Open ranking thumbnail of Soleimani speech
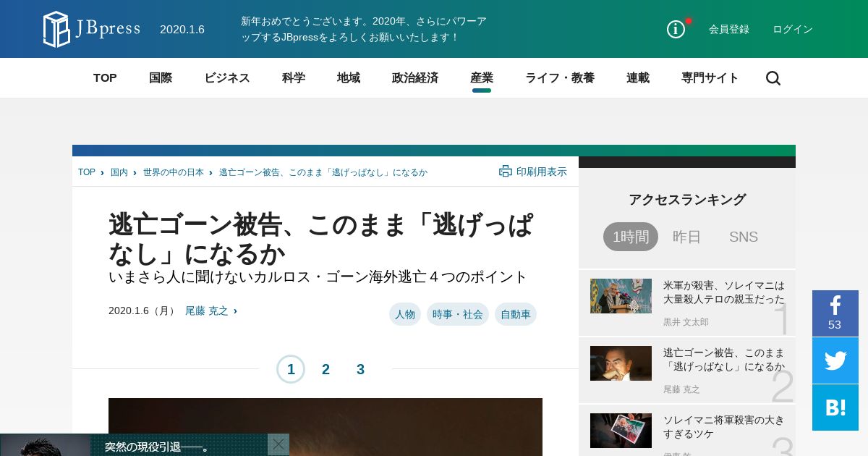 pos(621,296)
